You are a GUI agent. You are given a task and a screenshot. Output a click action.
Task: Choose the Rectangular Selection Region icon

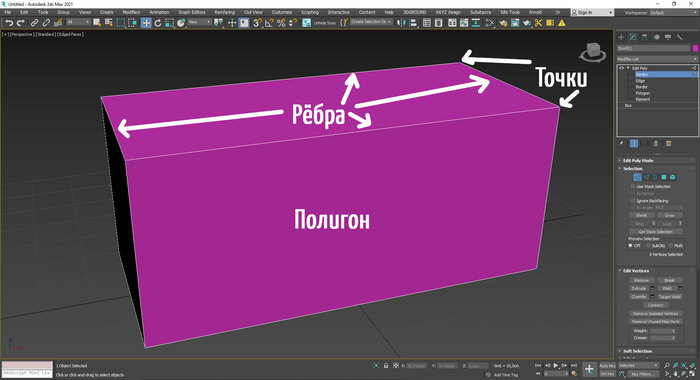pos(121,23)
